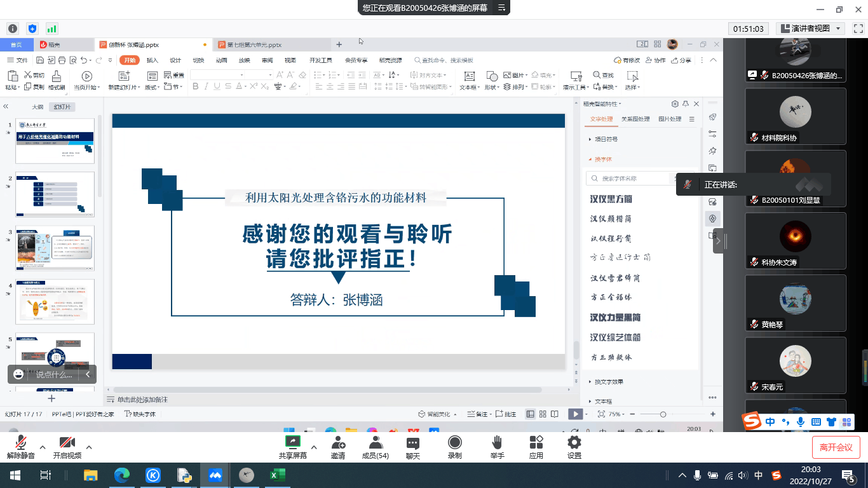The image size is (868, 488).
Task: Open the 成员(54) members list
Action: click(x=375, y=443)
